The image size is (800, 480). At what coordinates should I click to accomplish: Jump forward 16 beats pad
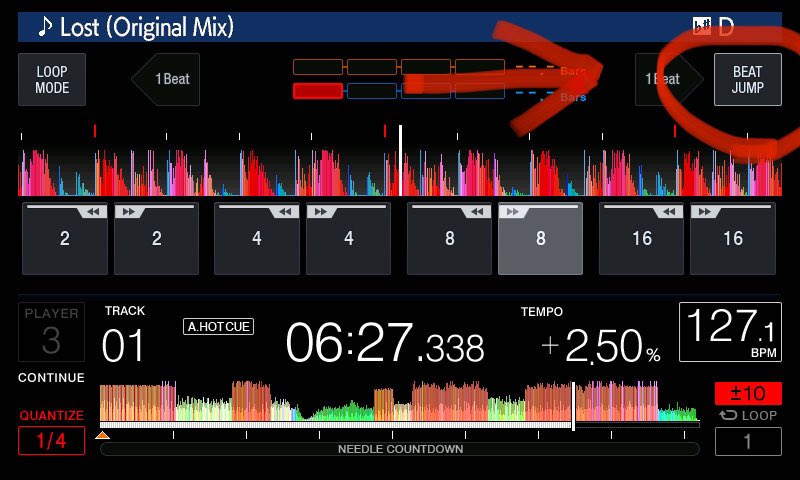[x=733, y=238]
